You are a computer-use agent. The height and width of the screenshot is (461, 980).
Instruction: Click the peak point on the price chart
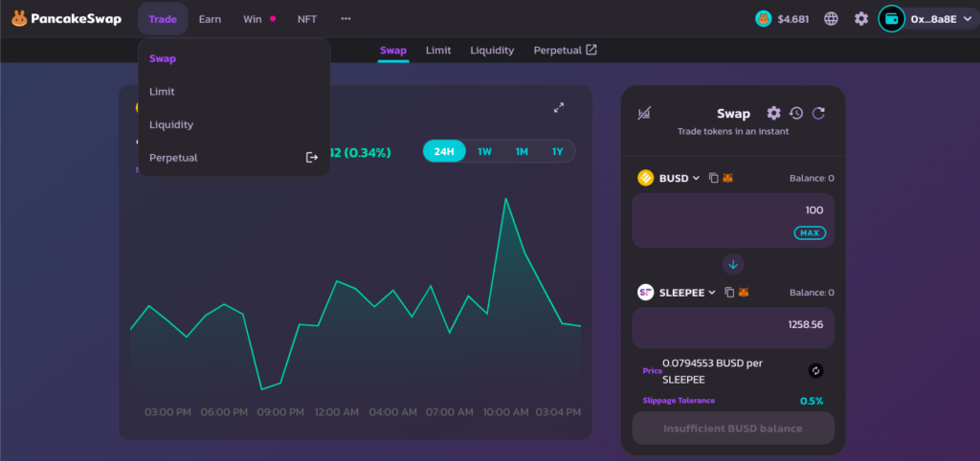(505, 199)
